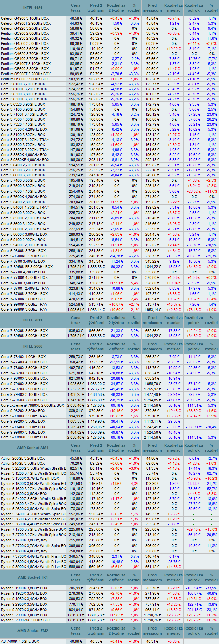The image size is (219, 644).
Task: Click -40,8% value in Ryzen 9 1920X row
Action: (211, 593)
